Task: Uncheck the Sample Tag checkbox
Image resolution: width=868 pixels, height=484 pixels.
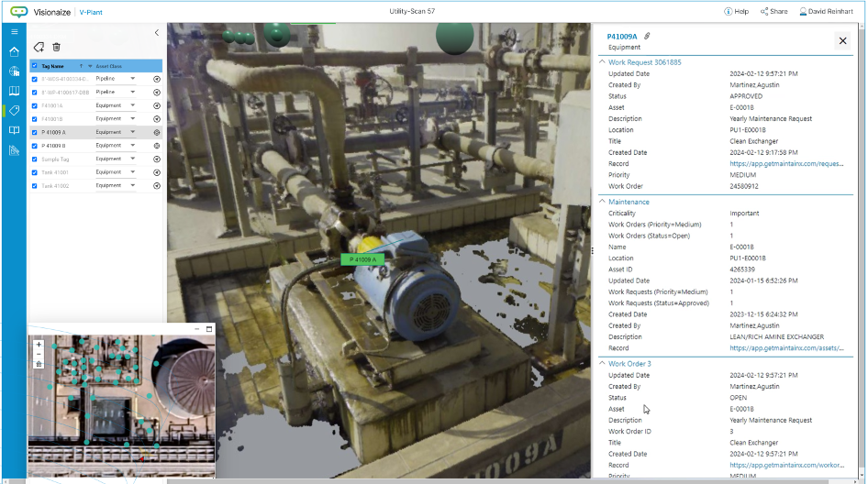Action: pos(35,159)
